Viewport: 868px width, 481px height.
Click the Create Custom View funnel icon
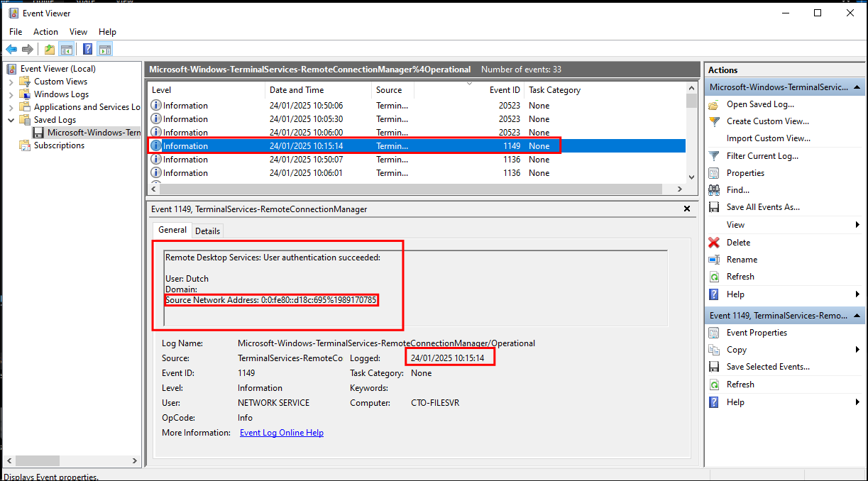(x=714, y=121)
